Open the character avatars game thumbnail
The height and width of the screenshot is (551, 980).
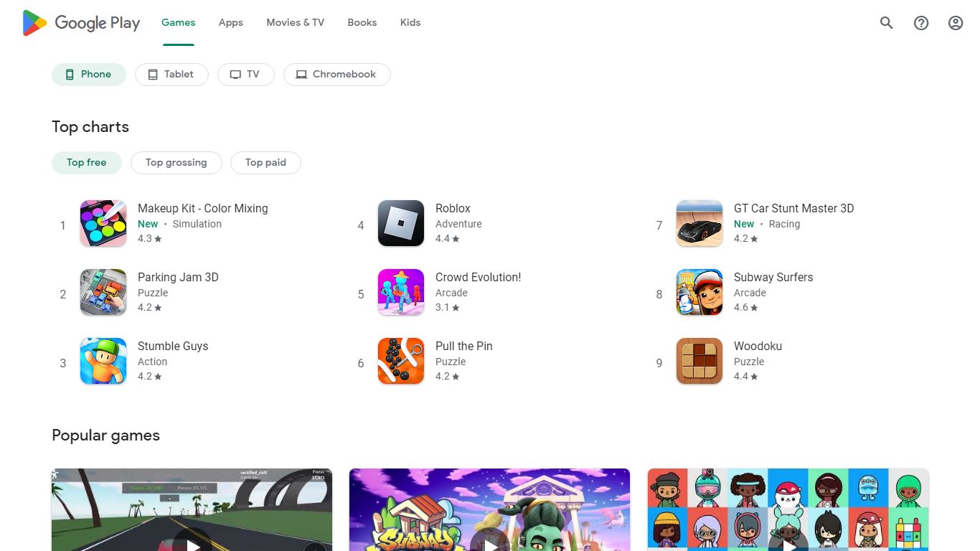pos(788,510)
